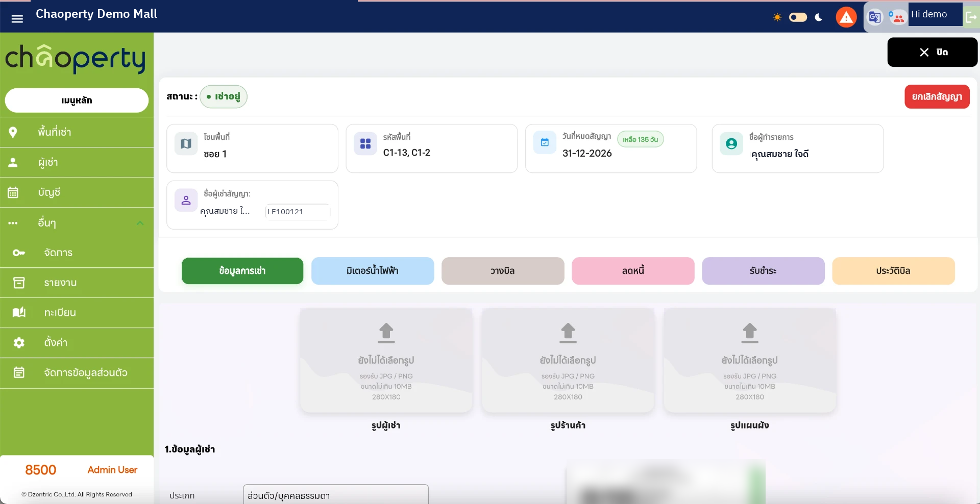Select the วางบิล tab
The image size is (980, 504).
tap(503, 271)
